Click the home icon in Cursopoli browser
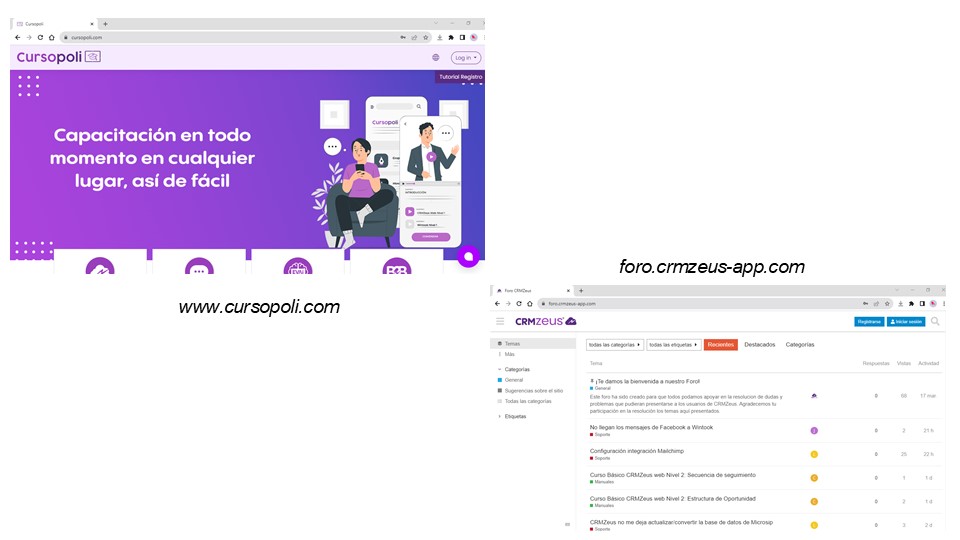The image size is (960, 540). click(52, 37)
